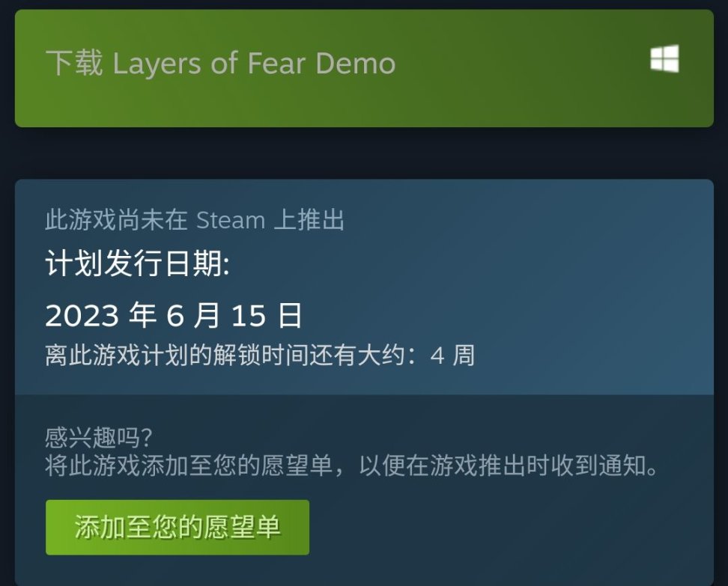
Task: Click the '下载' word in green banner
Action: click(x=74, y=63)
